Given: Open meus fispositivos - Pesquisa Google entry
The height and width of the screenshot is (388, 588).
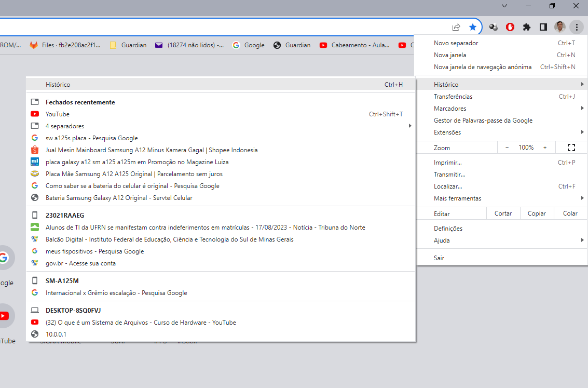Looking at the screenshot, I should [221, 251].
